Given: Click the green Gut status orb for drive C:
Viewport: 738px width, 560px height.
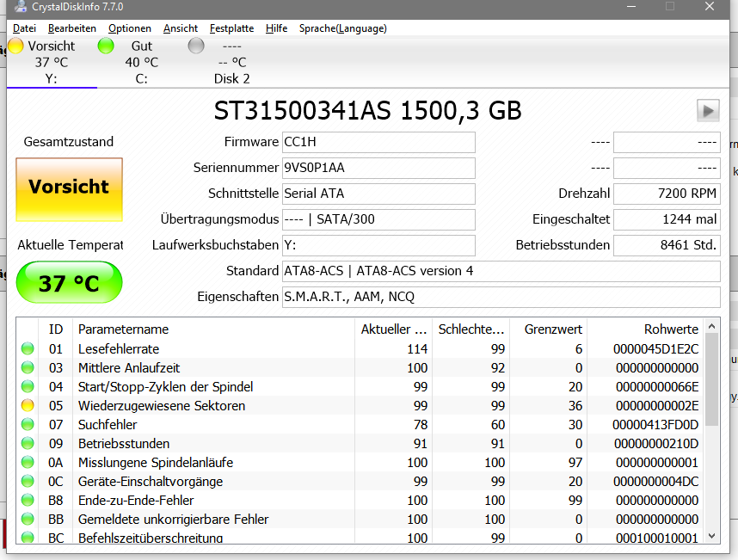Looking at the screenshot, I should tap(106, 46).
